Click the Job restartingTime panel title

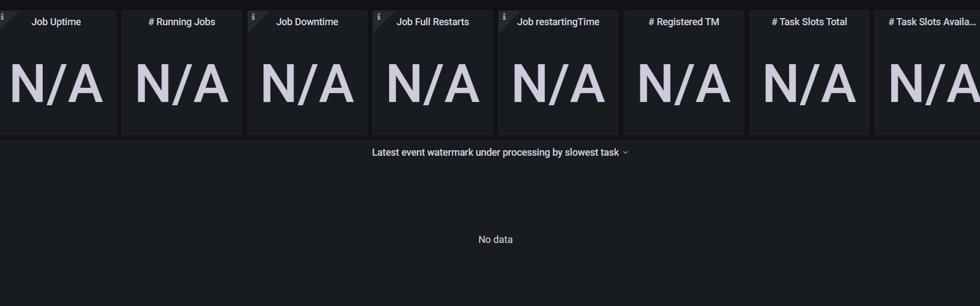coord(558,22)
